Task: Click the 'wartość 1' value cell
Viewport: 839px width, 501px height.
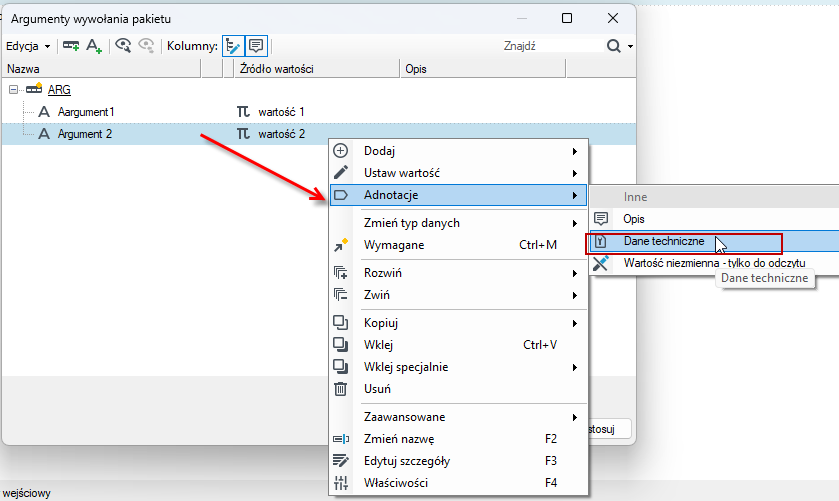Action: click(281, 112)
